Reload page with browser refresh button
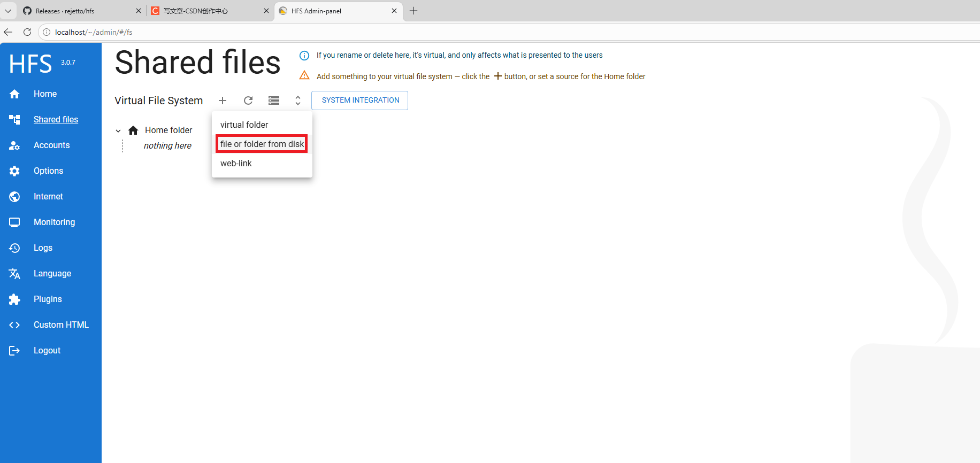The width and height of the screenshot is (980, 463). pyautogui.click(x=27, y=32)
